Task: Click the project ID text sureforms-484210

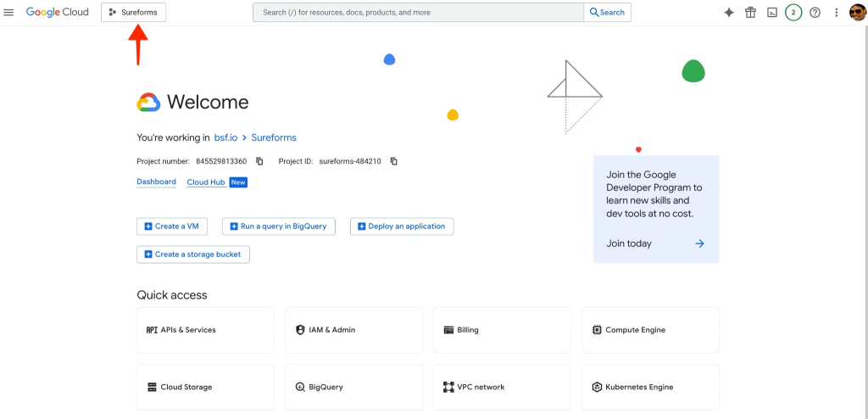Action: coord(350,161)
